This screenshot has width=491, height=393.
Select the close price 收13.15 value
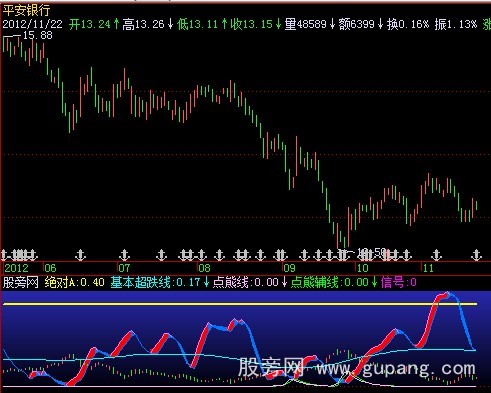[x=252, y=24]
